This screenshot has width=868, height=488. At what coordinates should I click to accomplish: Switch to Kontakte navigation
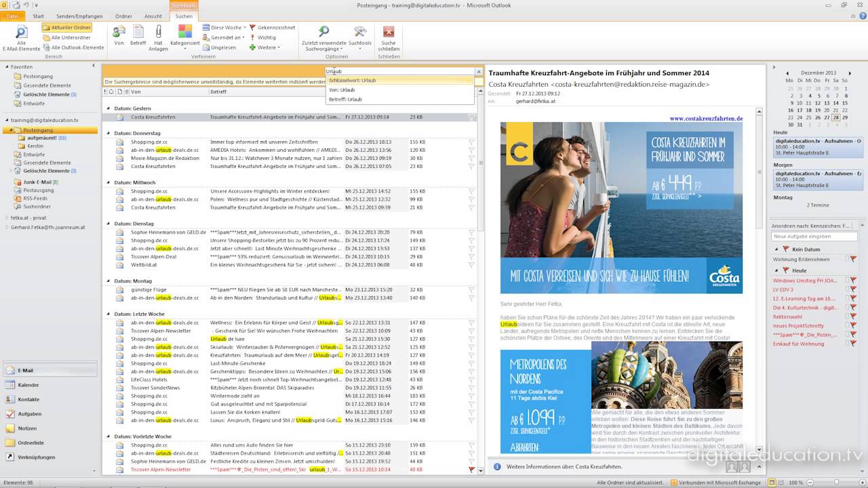point(50,399)
